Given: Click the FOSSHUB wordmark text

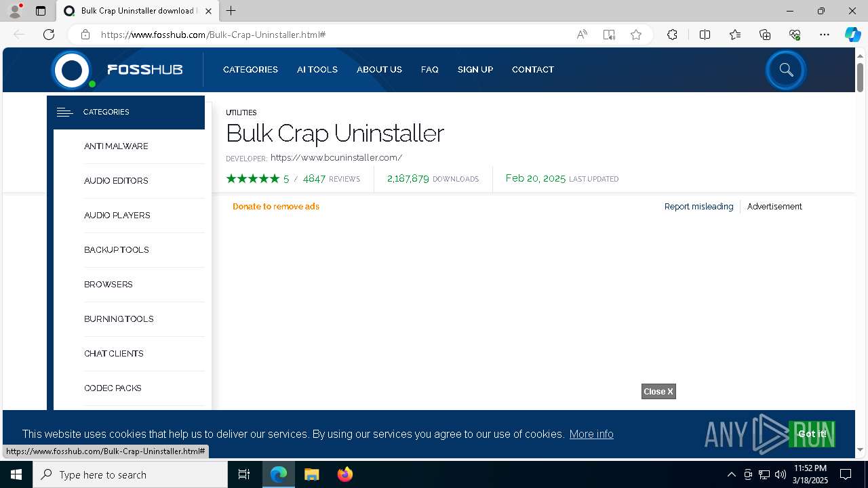Looking at the screenshot, I should (x=145, y=70).
